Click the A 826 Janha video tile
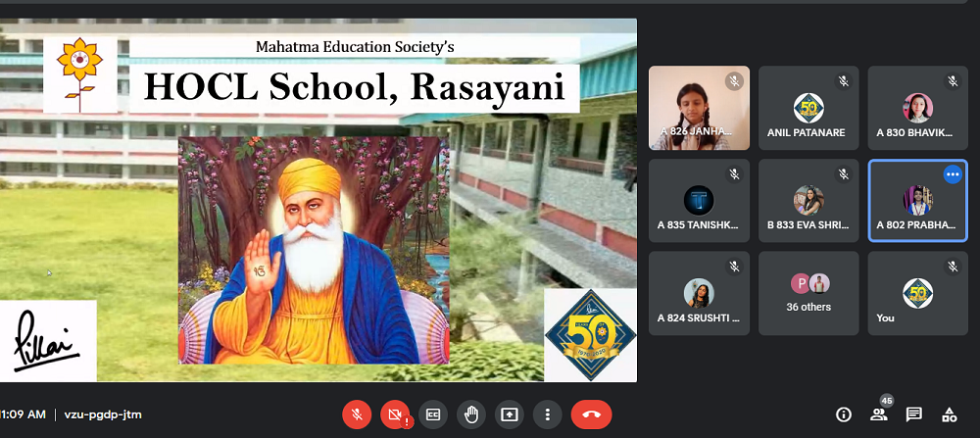This screenshot has width=980, height=438. [x=699, y=108]
